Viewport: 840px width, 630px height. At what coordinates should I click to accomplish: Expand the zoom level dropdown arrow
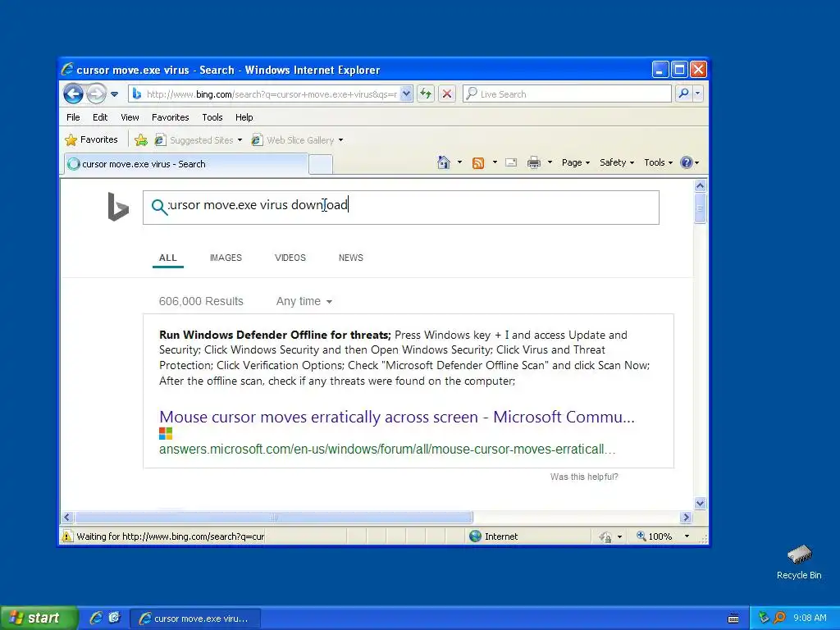point(687,536)
